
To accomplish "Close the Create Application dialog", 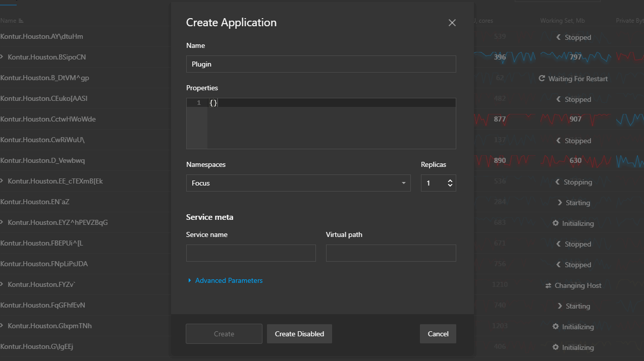I will coord(452,22).
